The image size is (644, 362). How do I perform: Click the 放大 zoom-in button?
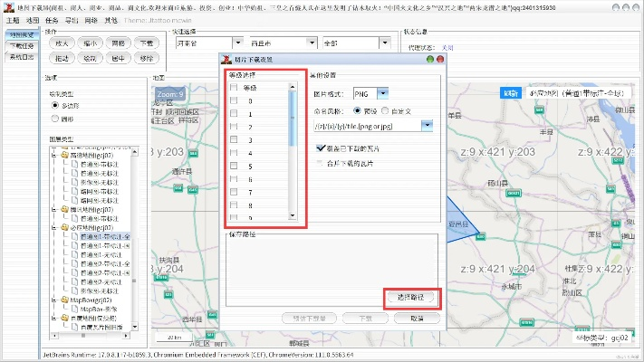(x=62, y=43)
